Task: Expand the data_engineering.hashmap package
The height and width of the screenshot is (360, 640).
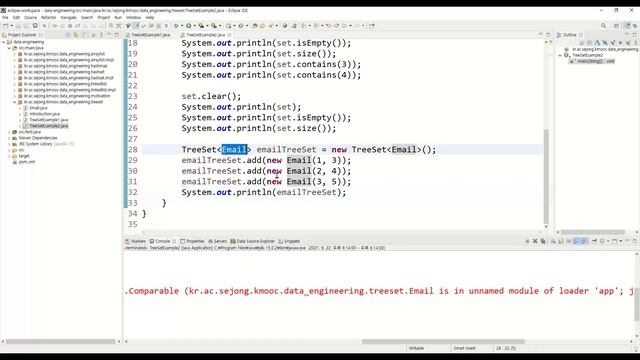Action: [15, 66]
